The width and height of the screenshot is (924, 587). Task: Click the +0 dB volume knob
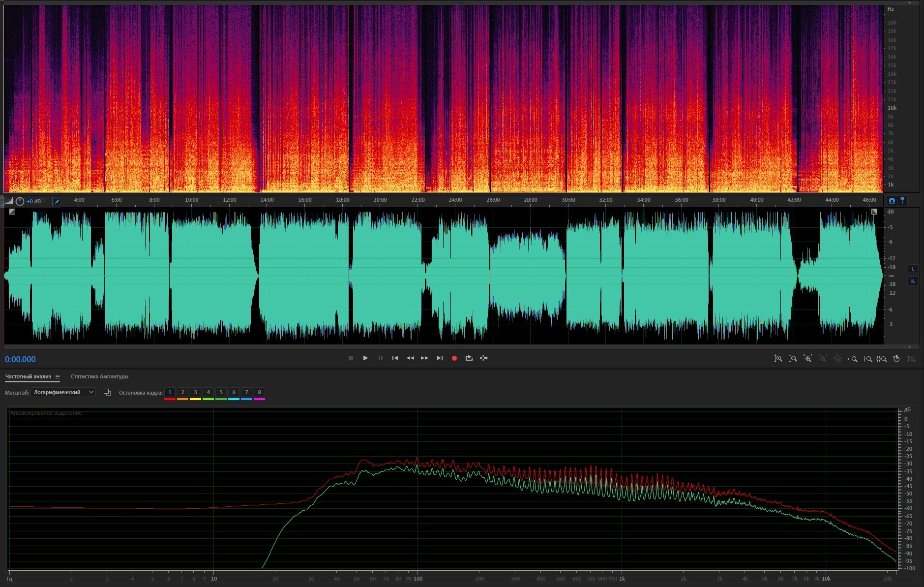click(x=20, y=201)
